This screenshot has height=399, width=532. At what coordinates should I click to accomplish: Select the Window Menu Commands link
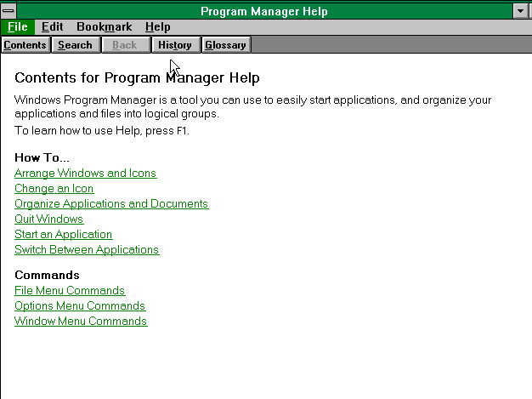point(80,322)
